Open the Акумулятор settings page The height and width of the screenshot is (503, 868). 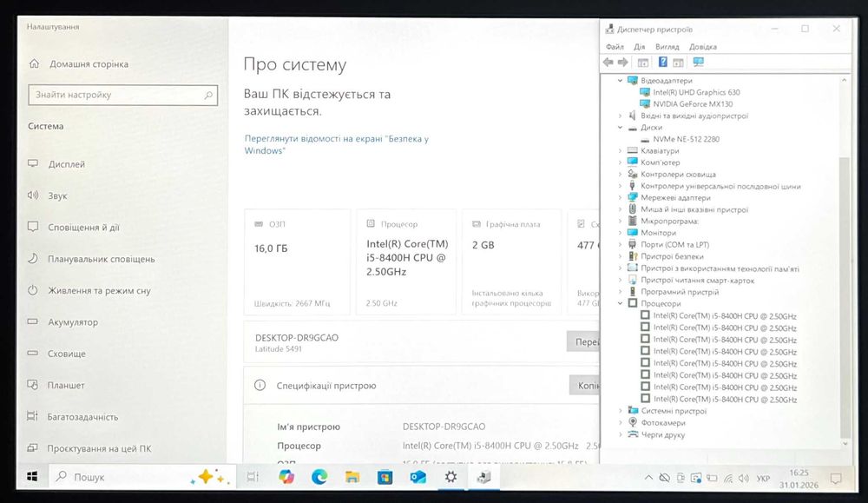tap(63, 321)
